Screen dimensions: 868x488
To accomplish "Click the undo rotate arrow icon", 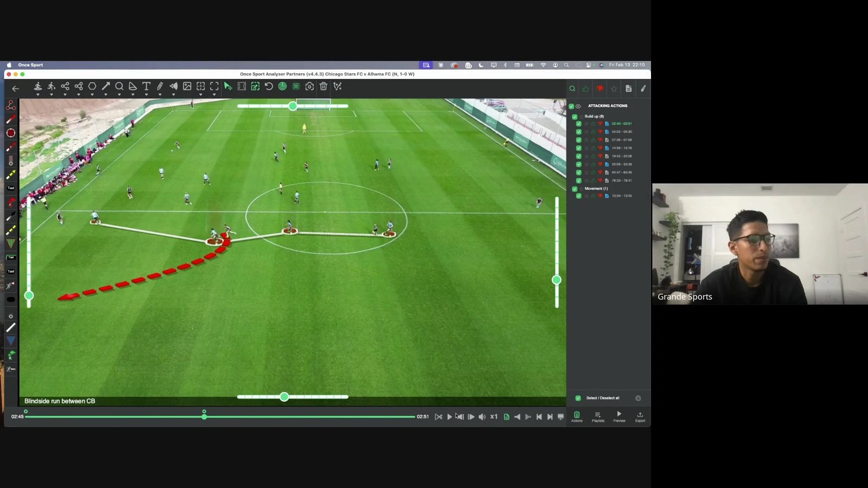I will click(x=269, y=86).
